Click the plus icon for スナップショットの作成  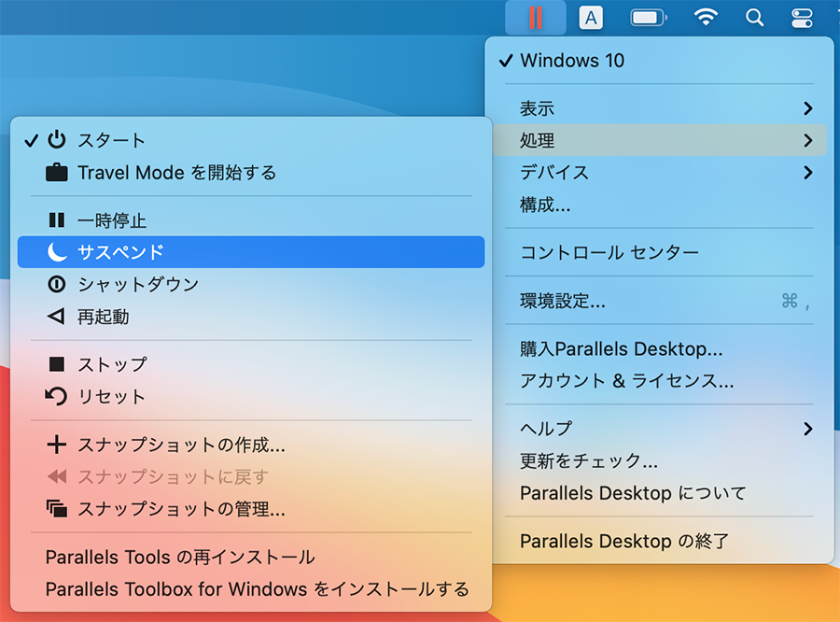(x=57, y=445)
